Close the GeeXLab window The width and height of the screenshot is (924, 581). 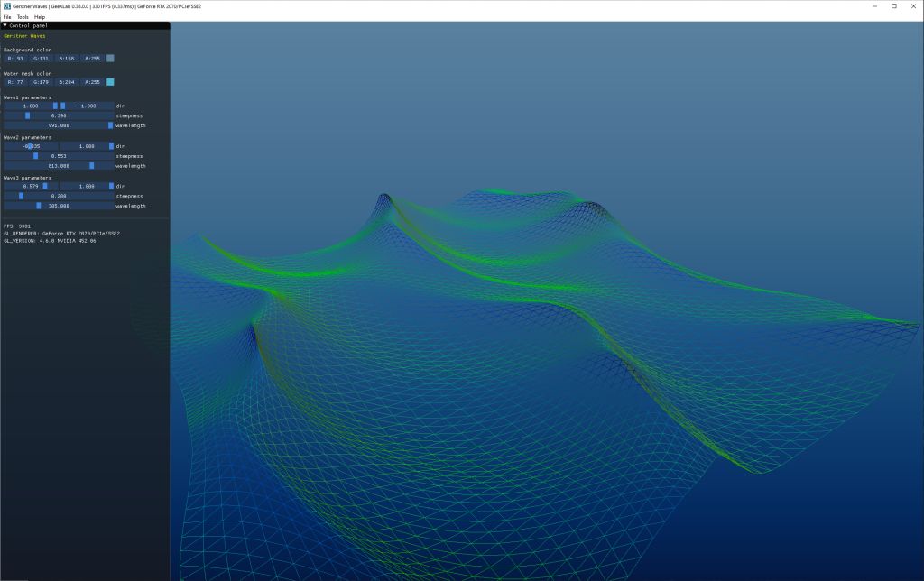point(913,6)
